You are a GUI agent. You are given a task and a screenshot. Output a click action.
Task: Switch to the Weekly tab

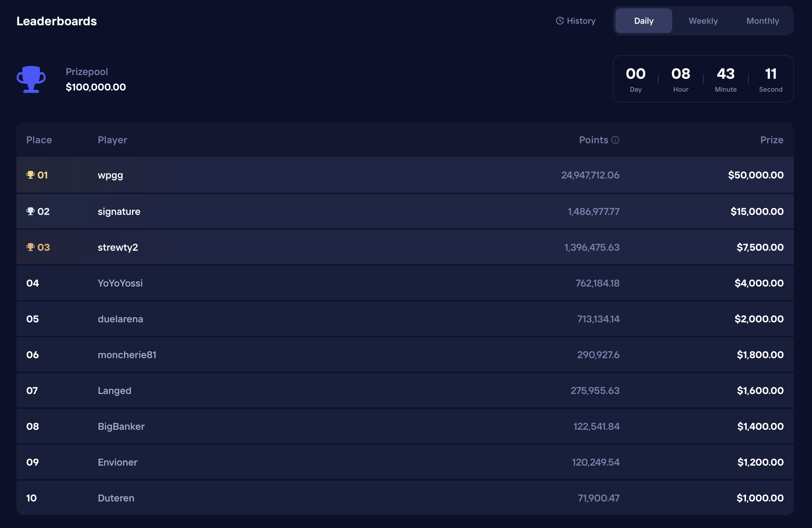pyautogui.click(x=703, y=21)
